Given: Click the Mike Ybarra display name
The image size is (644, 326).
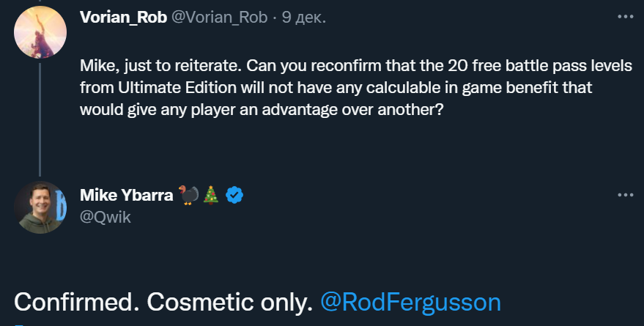Looking at the screenshot, I should click(127, 195).
